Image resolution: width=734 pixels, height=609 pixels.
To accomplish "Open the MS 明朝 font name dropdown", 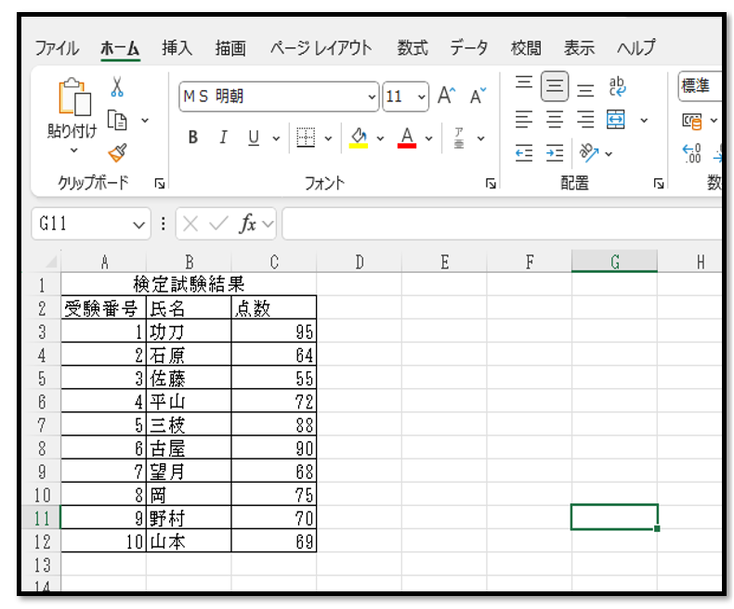I will [x=372, y=97].
